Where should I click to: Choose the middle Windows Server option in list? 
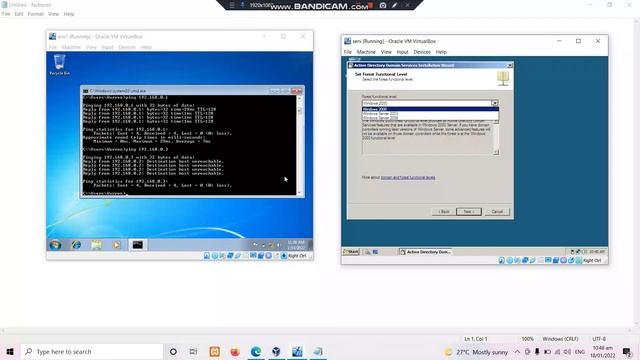pyautogui.click(x=430, y=113)
